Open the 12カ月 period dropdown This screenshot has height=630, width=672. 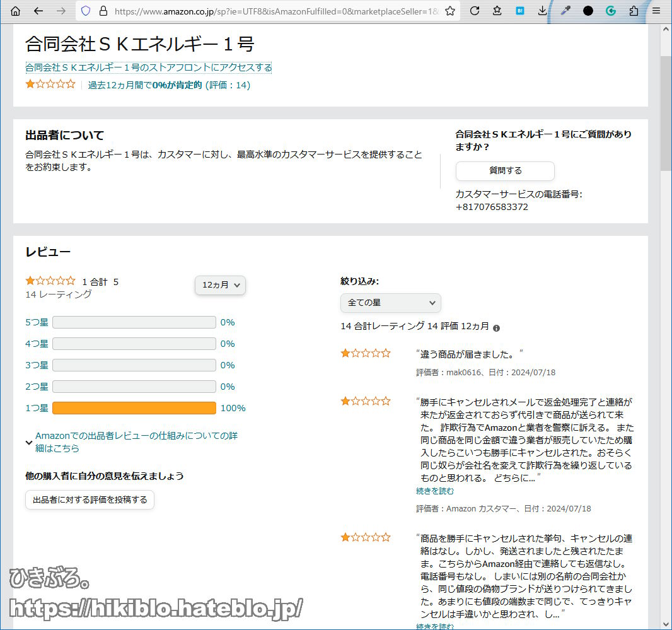point(220,285)
